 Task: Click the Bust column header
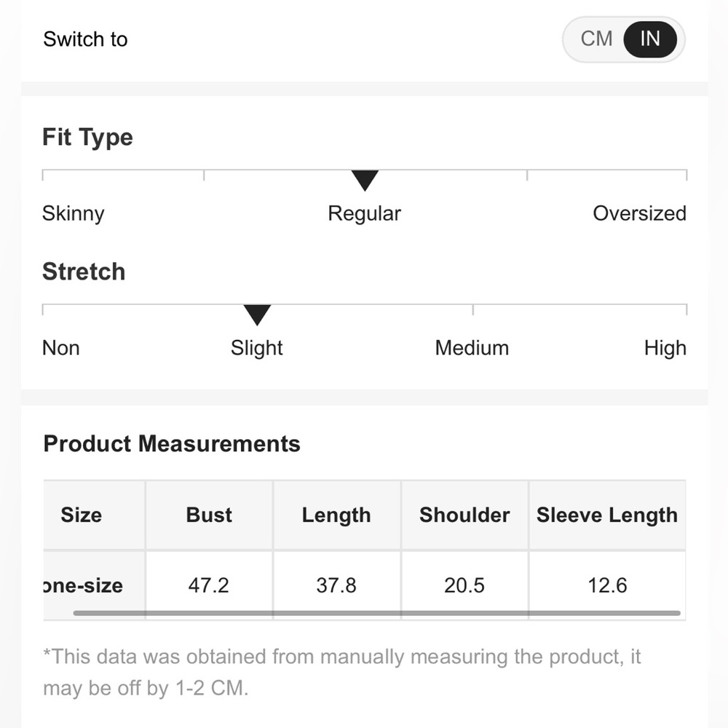209,515
